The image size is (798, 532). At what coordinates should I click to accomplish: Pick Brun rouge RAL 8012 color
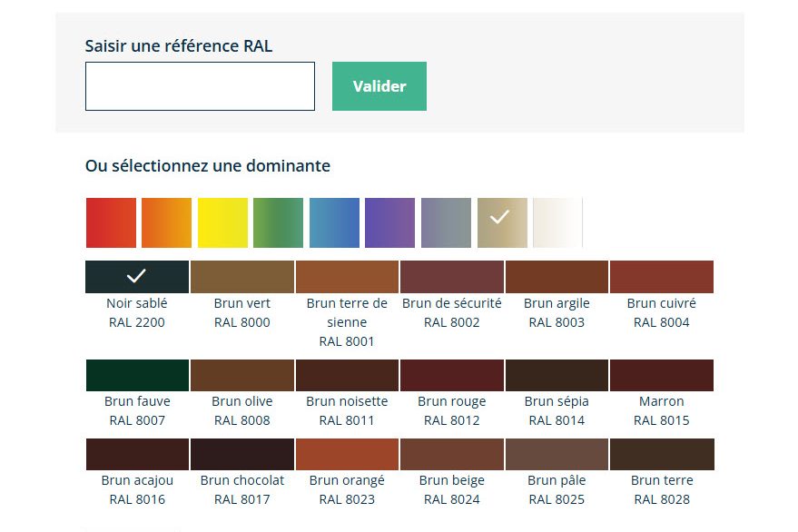point(451,375)
